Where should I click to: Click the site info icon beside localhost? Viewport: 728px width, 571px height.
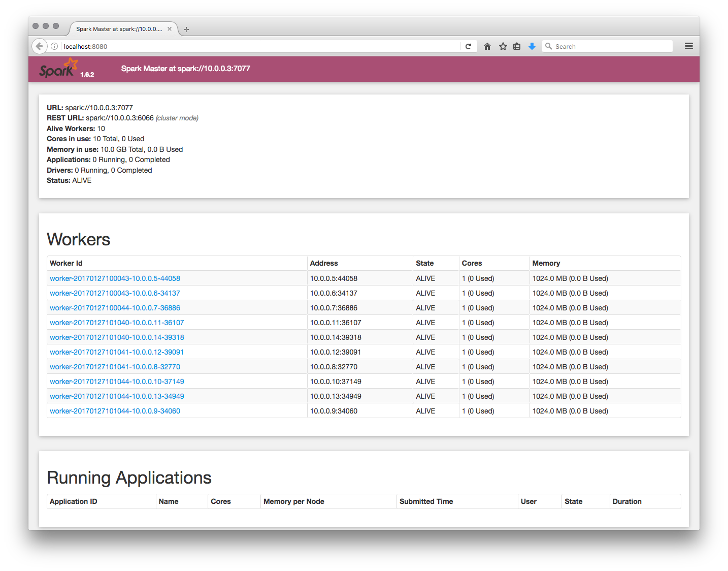point(54,46)
